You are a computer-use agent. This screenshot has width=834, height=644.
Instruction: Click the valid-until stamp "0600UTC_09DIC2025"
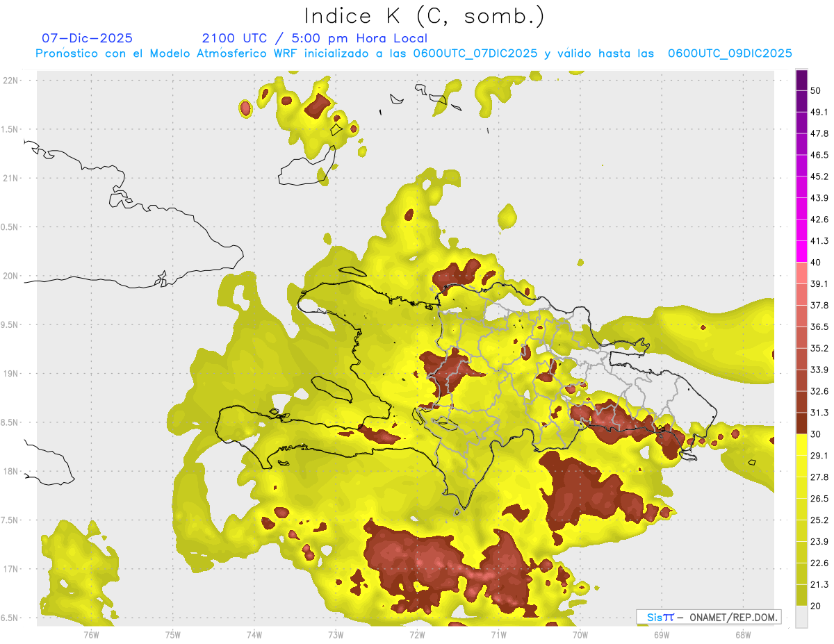(730, 53)
